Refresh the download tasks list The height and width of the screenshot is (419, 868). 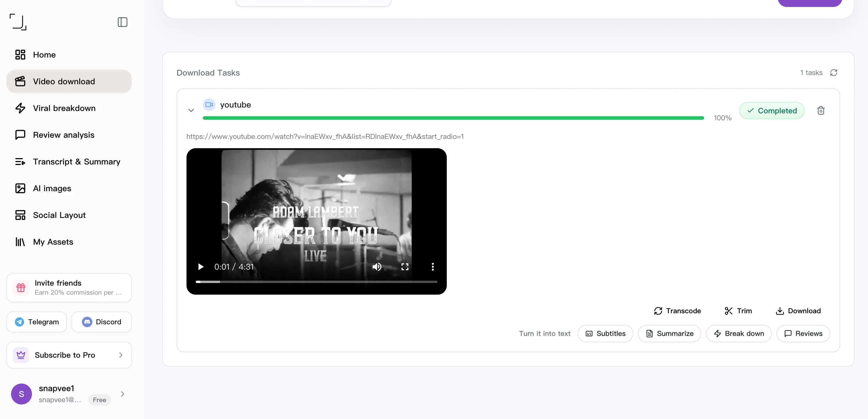834,73
